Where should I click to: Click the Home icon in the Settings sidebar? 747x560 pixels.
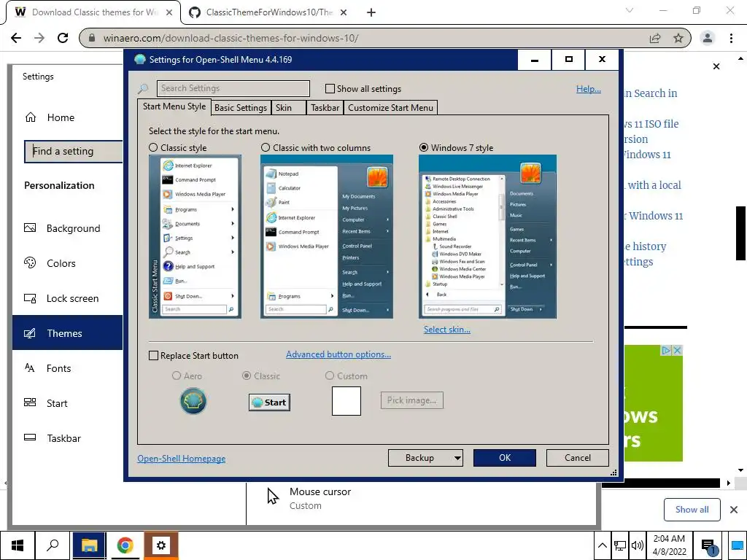pos(31,117)
